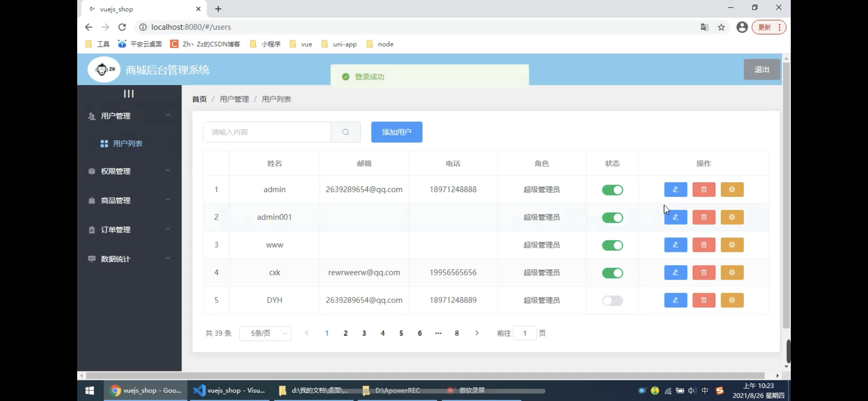Click the pagination ellipsis to jump pages
Viewport: 868px width, 401px height.
438,333
